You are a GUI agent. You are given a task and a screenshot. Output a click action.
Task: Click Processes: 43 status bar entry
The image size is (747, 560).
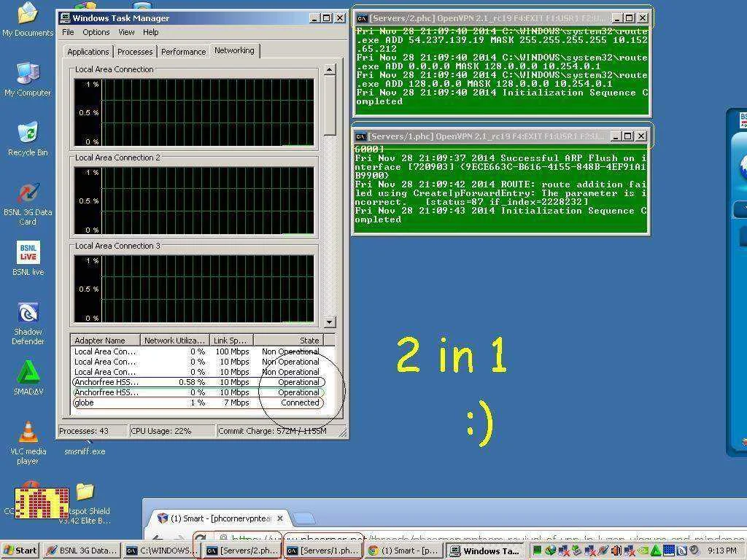click(93, 431)
